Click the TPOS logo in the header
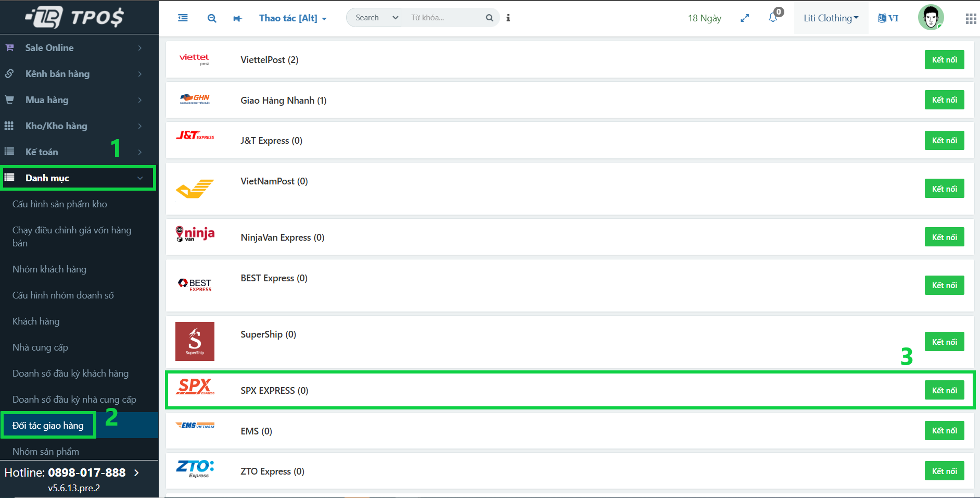980x498 pixels. pyautogui.click(x=74, y=17)
